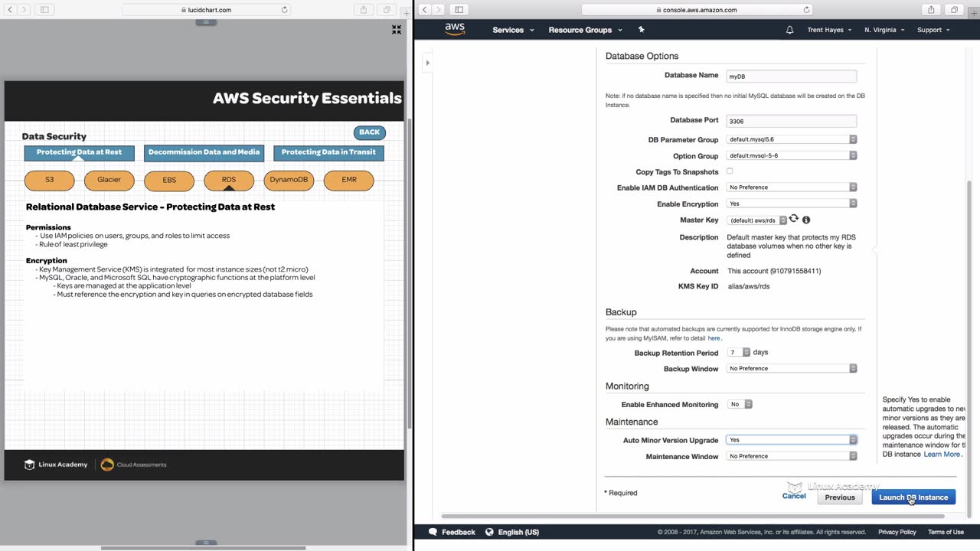Open the Option Group dropdown
The height and width of the screenshot is (551, 980).
click(792, 155)
